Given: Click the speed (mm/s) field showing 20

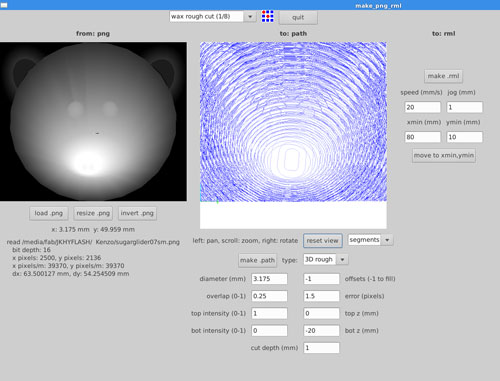Looking at the screenshot, I should click(x=423, y=107).
